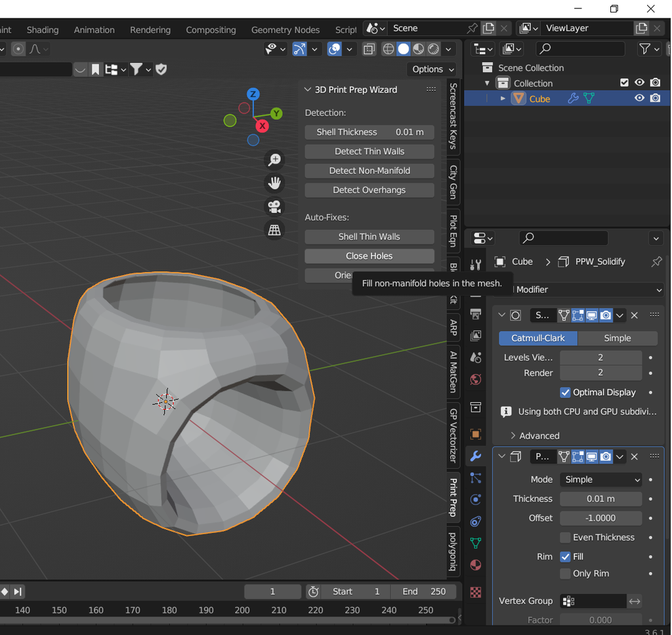Open World properties tab icon

pos(475,380)
